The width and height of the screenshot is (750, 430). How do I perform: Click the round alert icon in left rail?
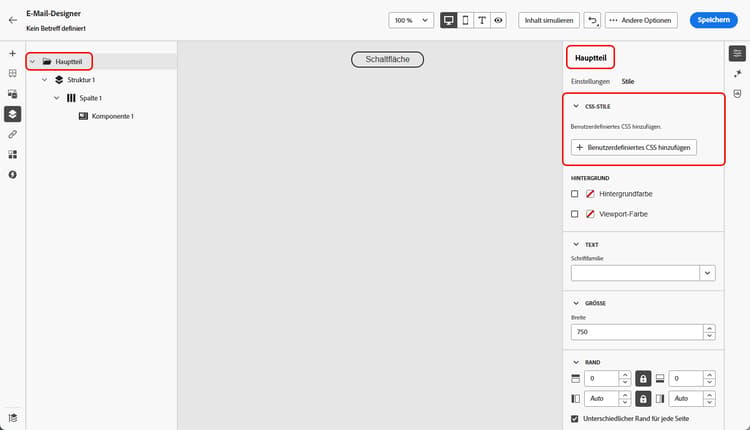pos(12,175)
